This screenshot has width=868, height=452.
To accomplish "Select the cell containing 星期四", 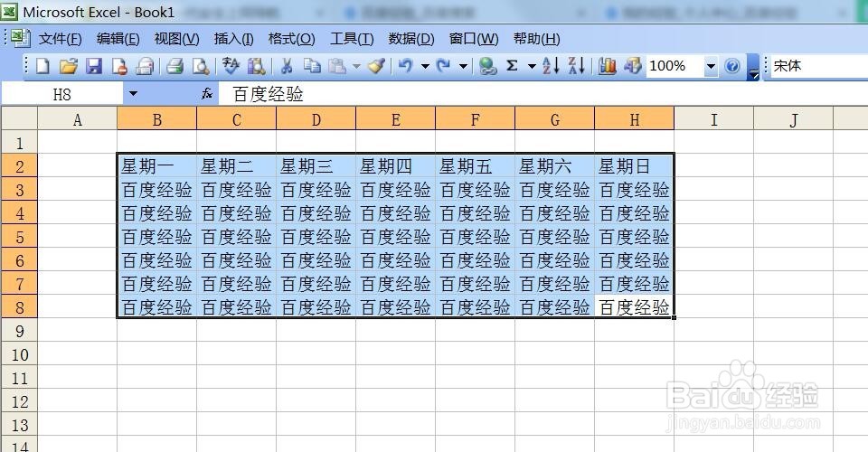I will (x=396, y=166).
